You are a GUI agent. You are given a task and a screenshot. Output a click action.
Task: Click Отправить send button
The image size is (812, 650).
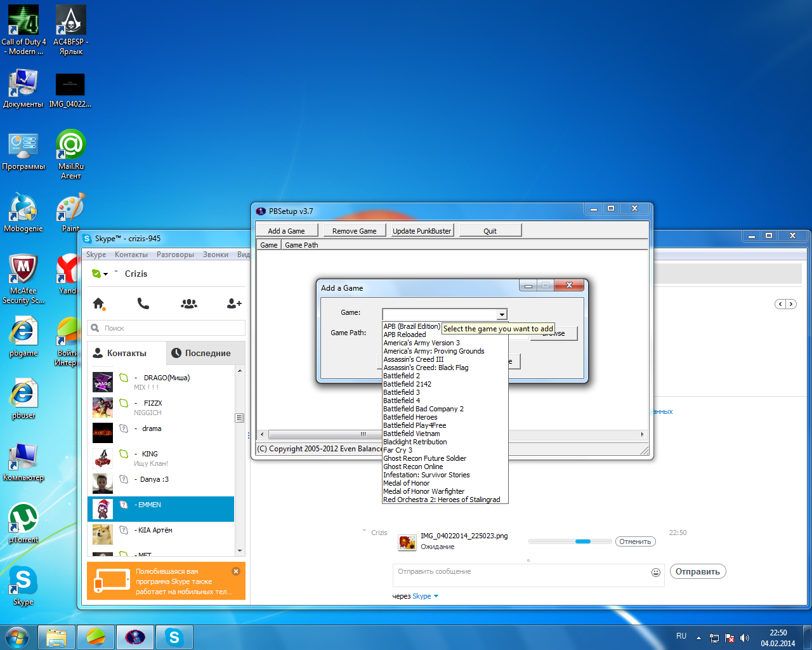(697, 571)
